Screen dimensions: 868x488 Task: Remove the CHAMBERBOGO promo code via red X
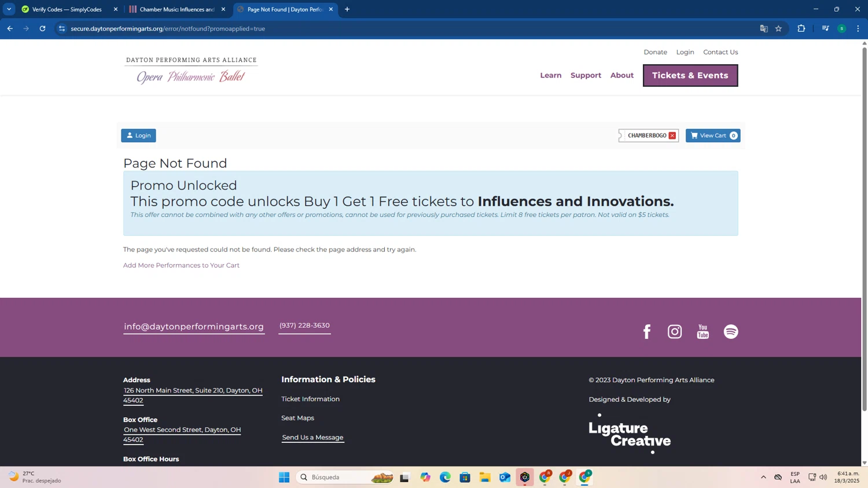click(672, 135)
